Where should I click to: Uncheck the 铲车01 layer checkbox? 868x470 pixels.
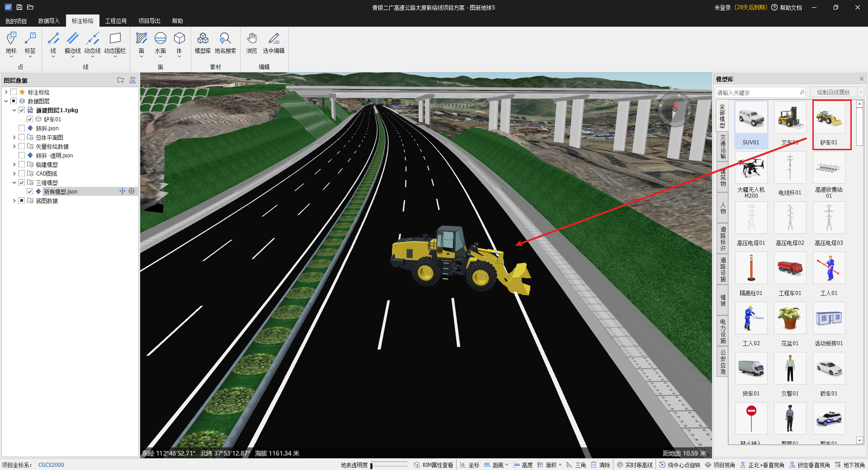point(30,119)
